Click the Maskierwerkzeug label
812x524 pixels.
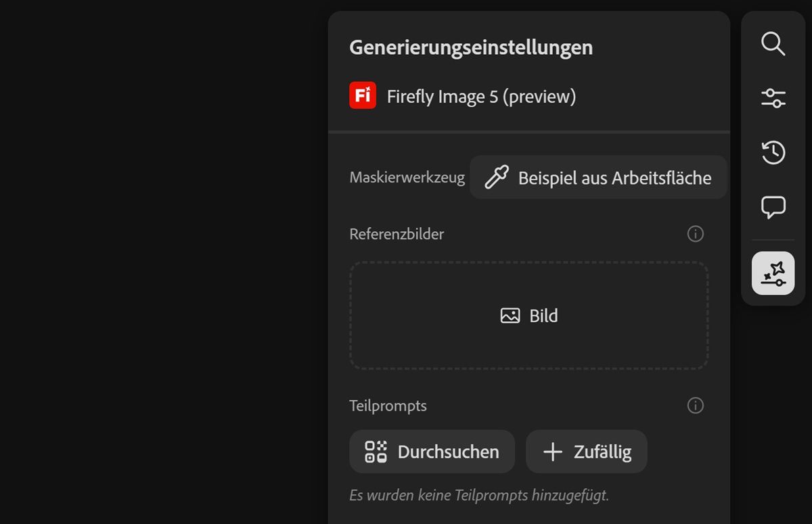(407, 178)
